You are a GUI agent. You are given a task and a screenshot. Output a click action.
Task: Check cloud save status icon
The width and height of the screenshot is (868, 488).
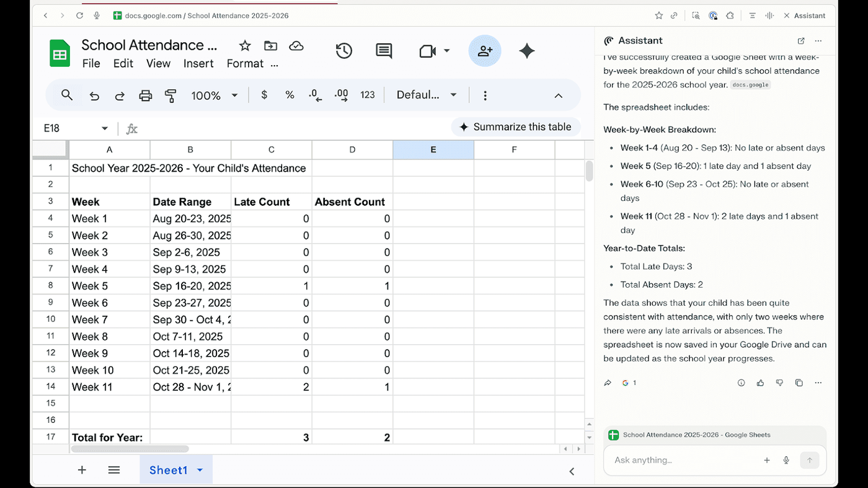[296, 45]
